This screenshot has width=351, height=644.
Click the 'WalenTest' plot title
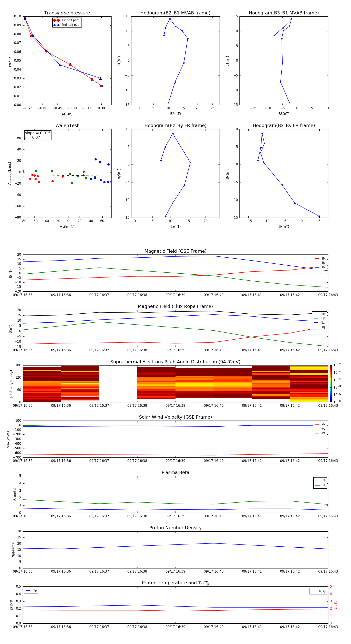[x=67, y=125]
